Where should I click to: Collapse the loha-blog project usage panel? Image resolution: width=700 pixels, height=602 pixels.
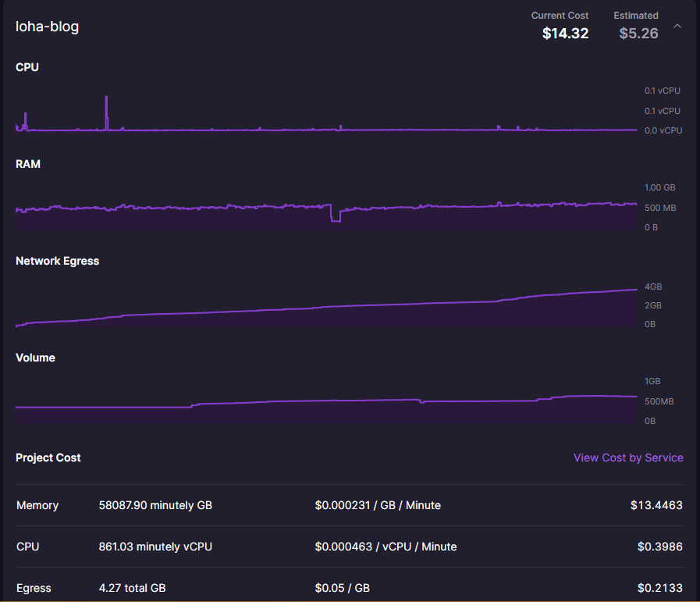pos(677,26)
